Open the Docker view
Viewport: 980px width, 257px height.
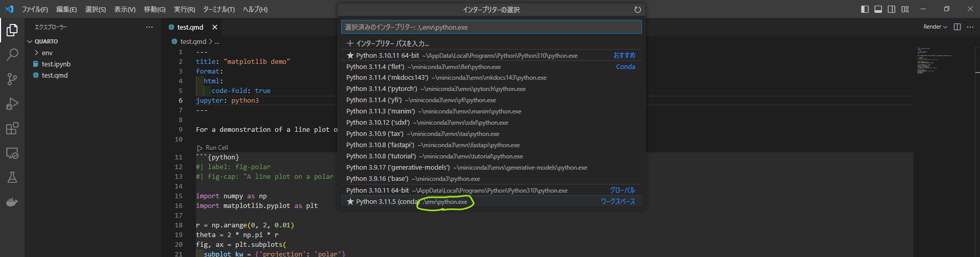coord(12,202)
